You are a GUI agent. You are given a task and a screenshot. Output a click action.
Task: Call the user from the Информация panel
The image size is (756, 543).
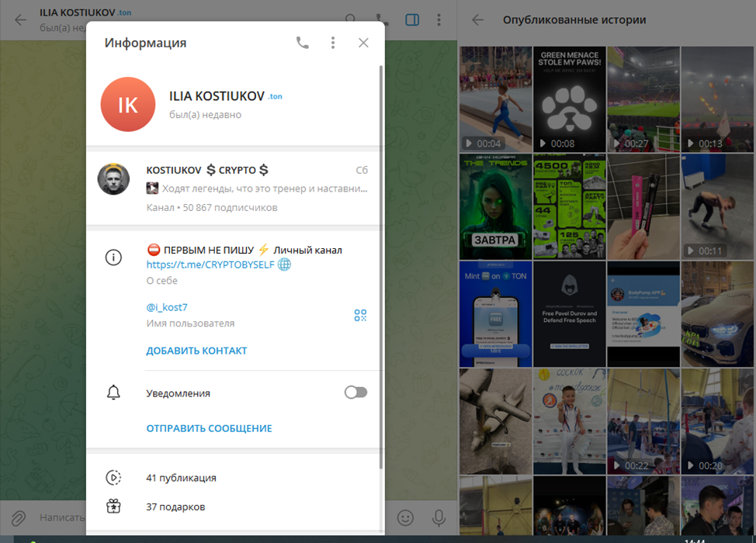tap(302, 43)
